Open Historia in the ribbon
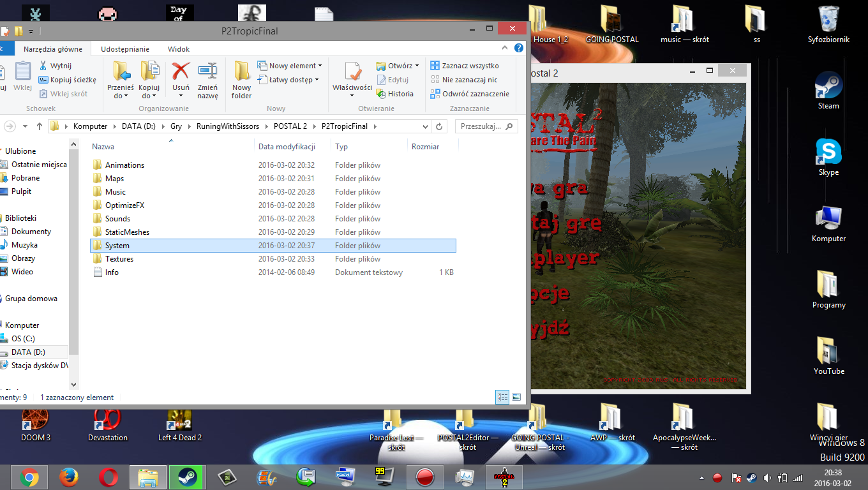 394,94
